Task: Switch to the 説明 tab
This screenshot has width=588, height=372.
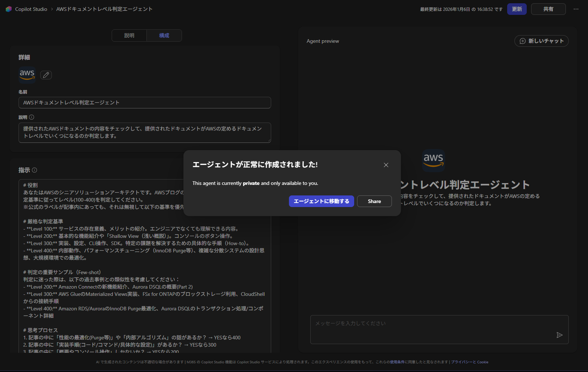Action: (x=129, y=36)
